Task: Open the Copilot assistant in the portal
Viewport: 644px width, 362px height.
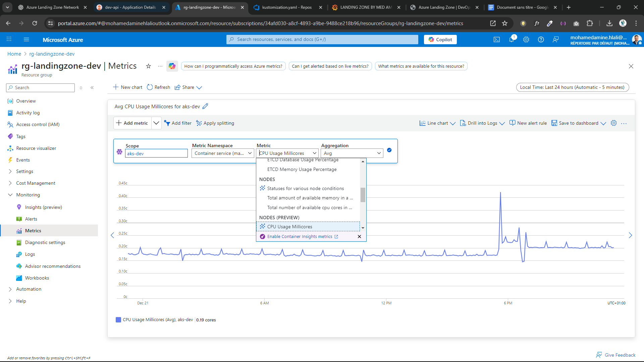Action: tap(440, 39)
